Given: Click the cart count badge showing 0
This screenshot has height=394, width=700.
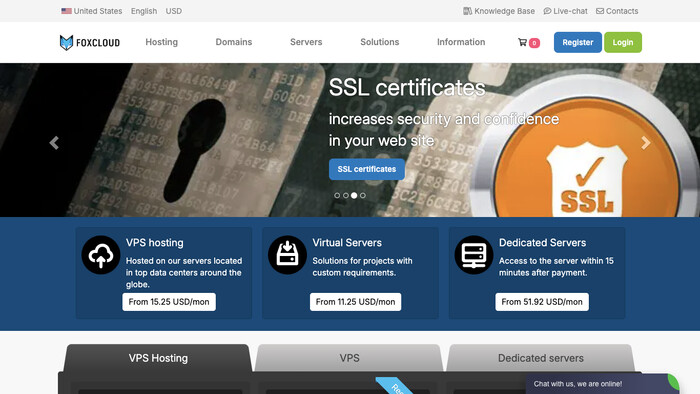Looking at the screenshot, I should [x=534, y=43].
